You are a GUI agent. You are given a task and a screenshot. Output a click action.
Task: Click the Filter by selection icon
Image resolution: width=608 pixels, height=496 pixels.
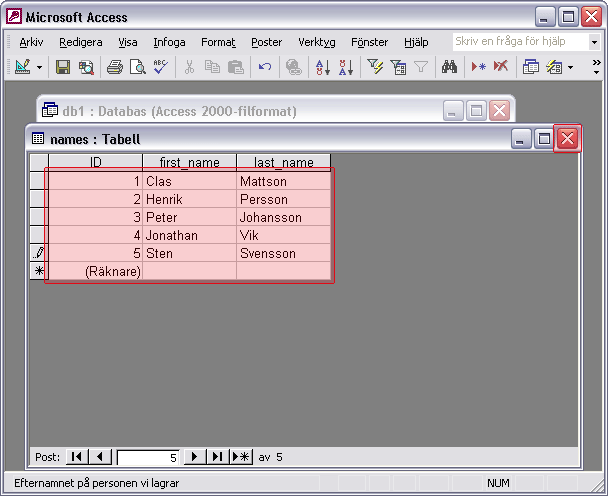[x=375, y=67]
